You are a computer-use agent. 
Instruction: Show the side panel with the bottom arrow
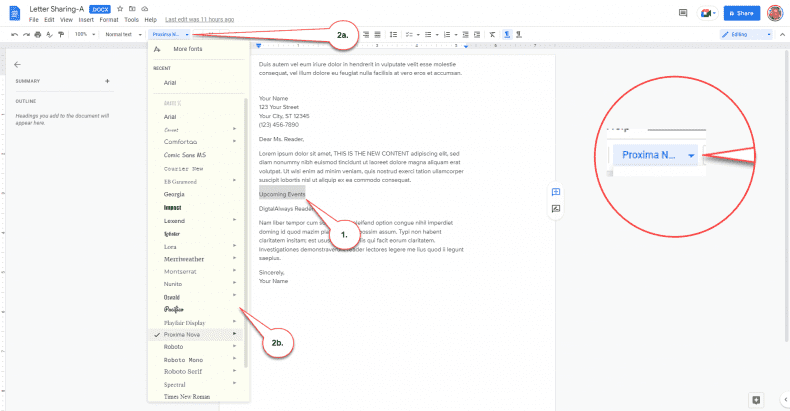click(x=785, y=399)
